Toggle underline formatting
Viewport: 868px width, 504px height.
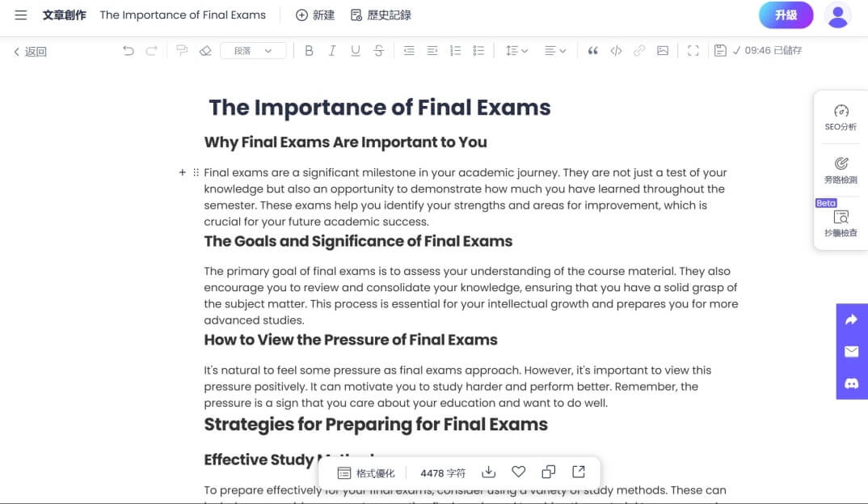[356, 51]
